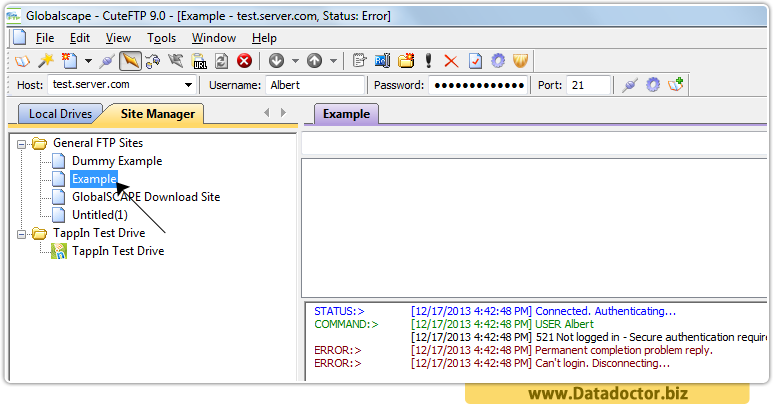Open the New icon's dropdown arrow
This screenshot has width=773, height=404.
coord(88,61)
